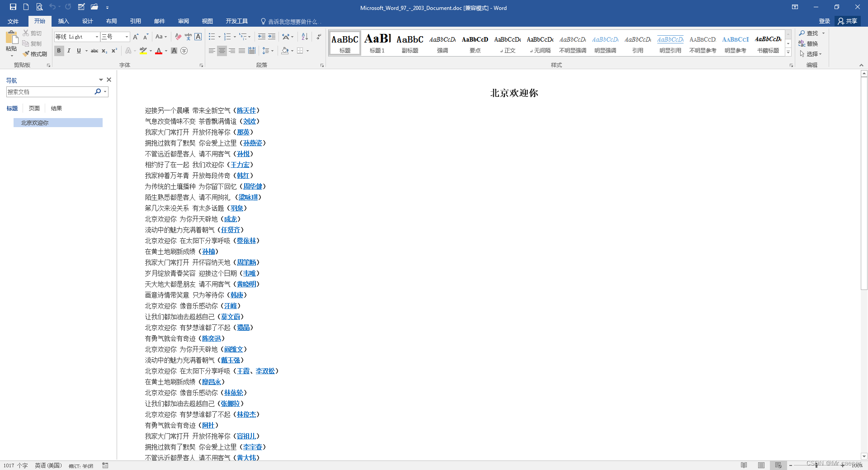868x470 pixels.
Task: Select 北京欢迎你 heading in navigation pane
Action: point(58,123)
